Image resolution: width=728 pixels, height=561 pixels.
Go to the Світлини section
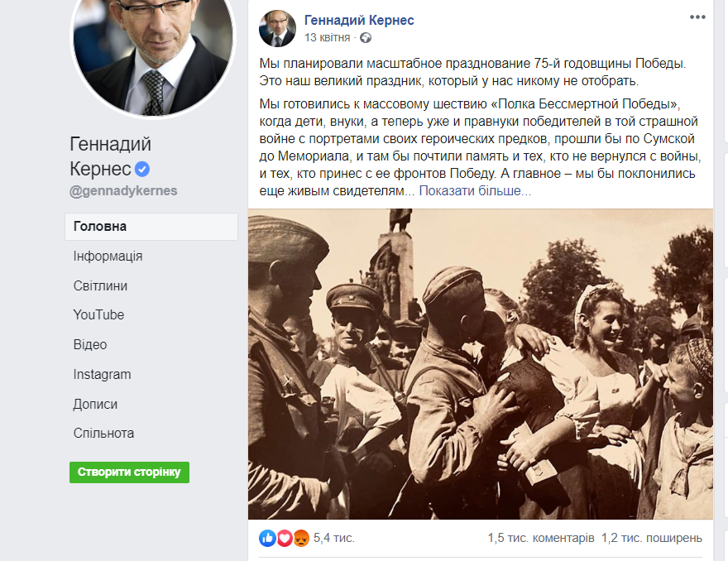coord(100,285)
